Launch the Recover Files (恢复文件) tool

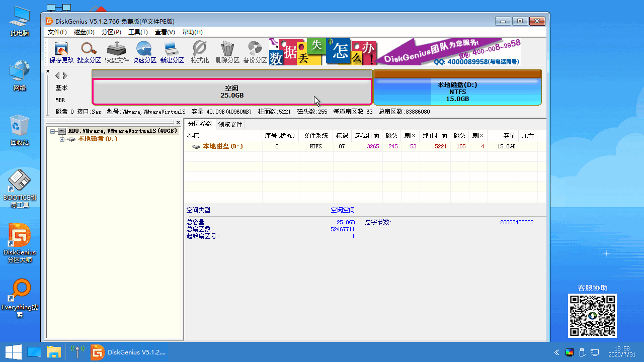[x=117, y=52]
